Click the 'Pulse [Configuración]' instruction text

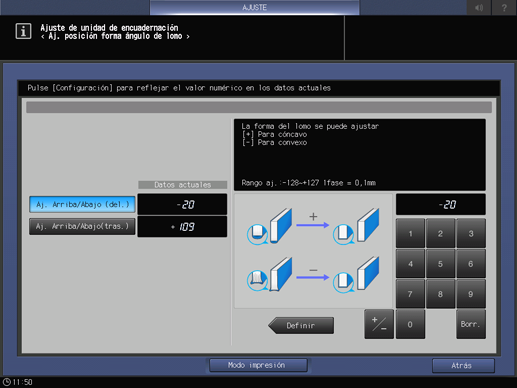tap(179, 88)
